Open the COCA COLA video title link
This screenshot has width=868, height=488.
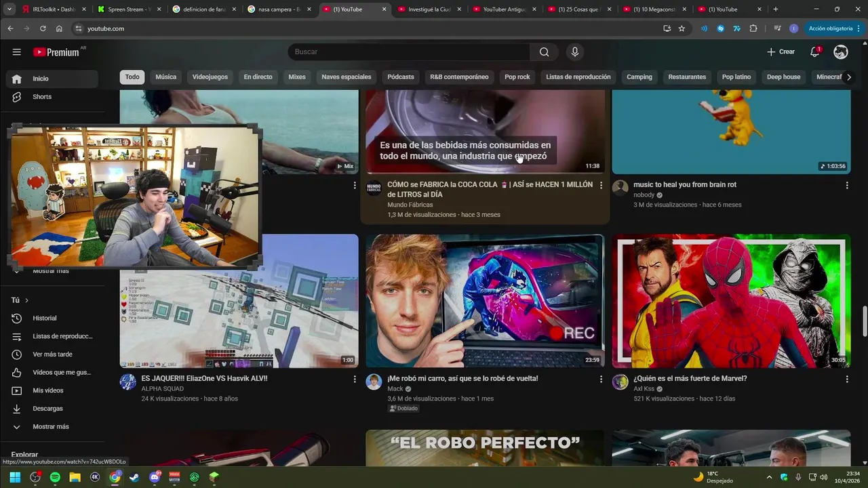490,189
